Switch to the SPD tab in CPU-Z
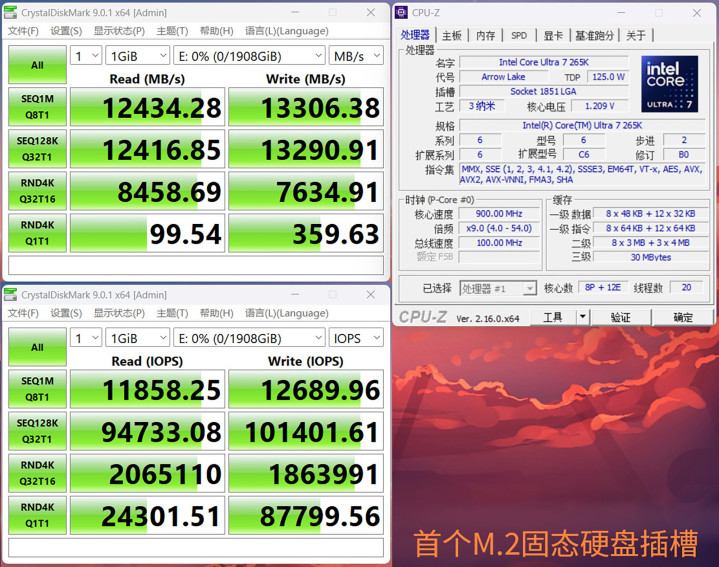 pyautogui.click(x=519, y=35)
